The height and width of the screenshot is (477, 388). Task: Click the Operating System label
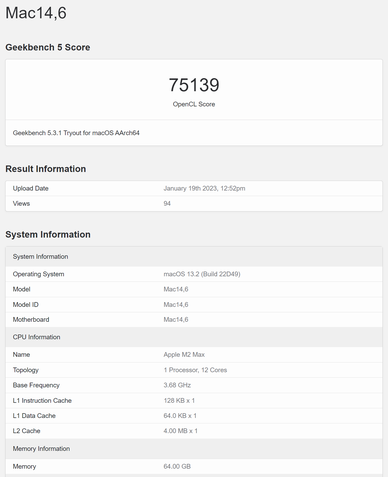pyautogui.click(x=38, y=274)
